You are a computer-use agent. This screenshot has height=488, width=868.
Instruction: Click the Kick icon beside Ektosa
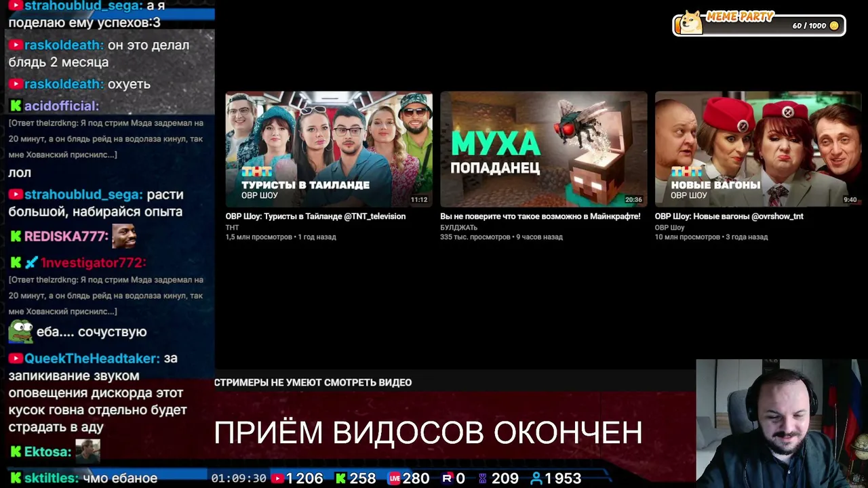coord(16,451)
